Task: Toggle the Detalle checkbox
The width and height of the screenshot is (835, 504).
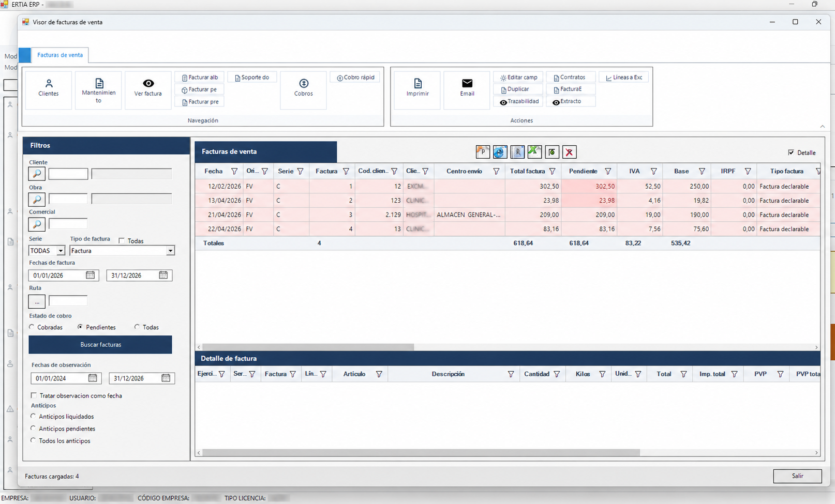Action: [791, 152]
